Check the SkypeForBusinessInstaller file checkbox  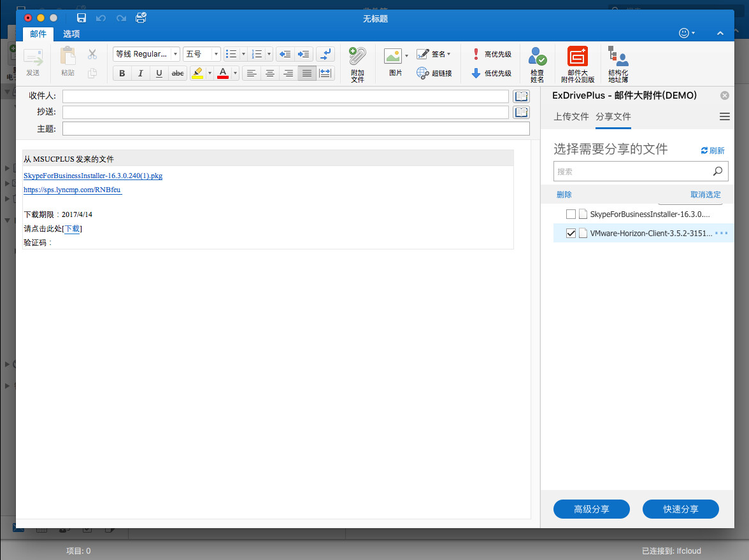tap(571, 214)
